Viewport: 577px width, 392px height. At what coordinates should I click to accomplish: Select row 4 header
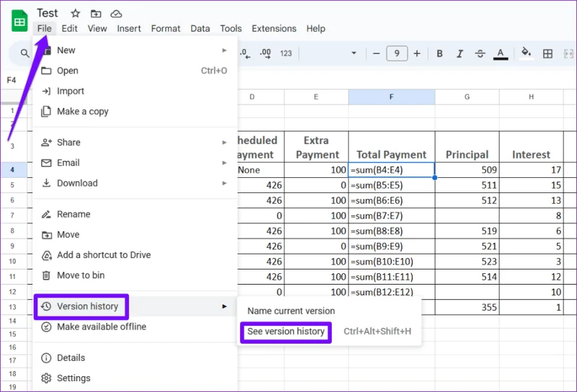tap(12, 170)
